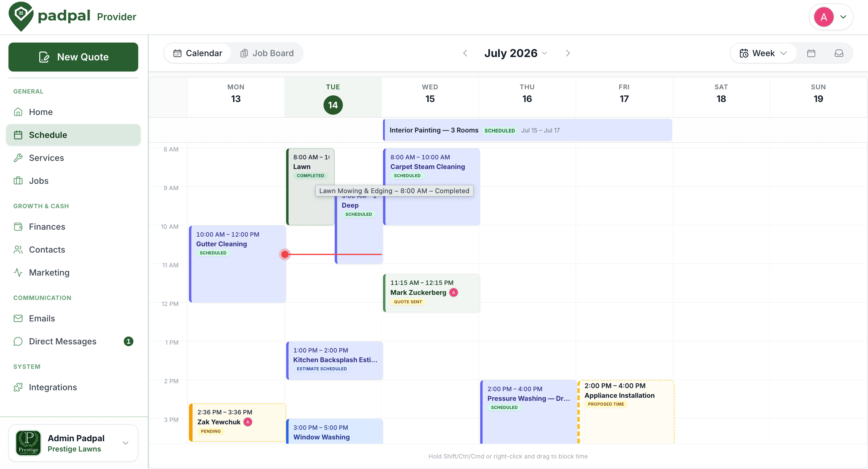
Task: Open Home from the sidebar
Action: (73, 112)
